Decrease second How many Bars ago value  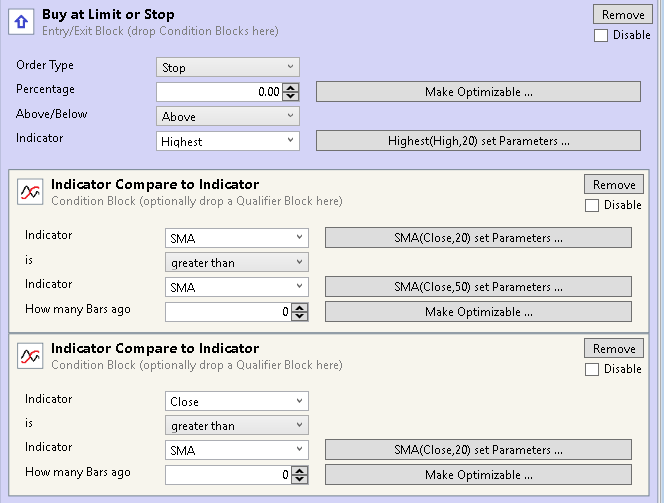click(300, 479)
